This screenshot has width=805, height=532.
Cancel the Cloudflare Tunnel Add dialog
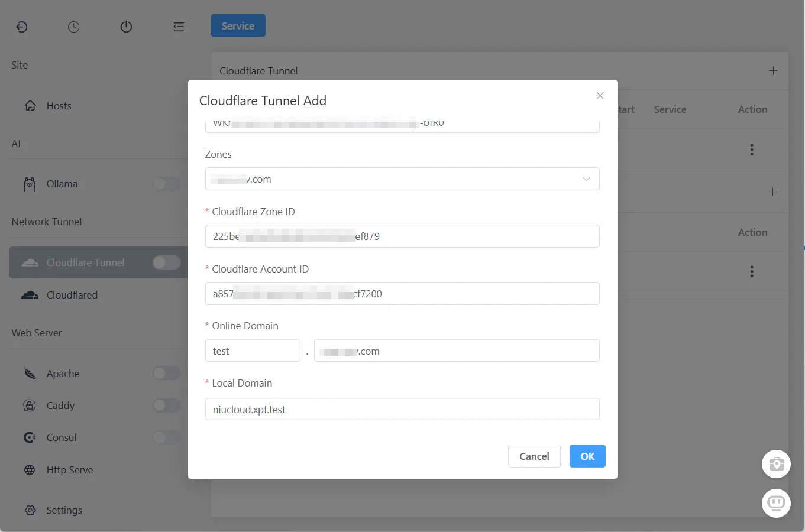(534, 456)
